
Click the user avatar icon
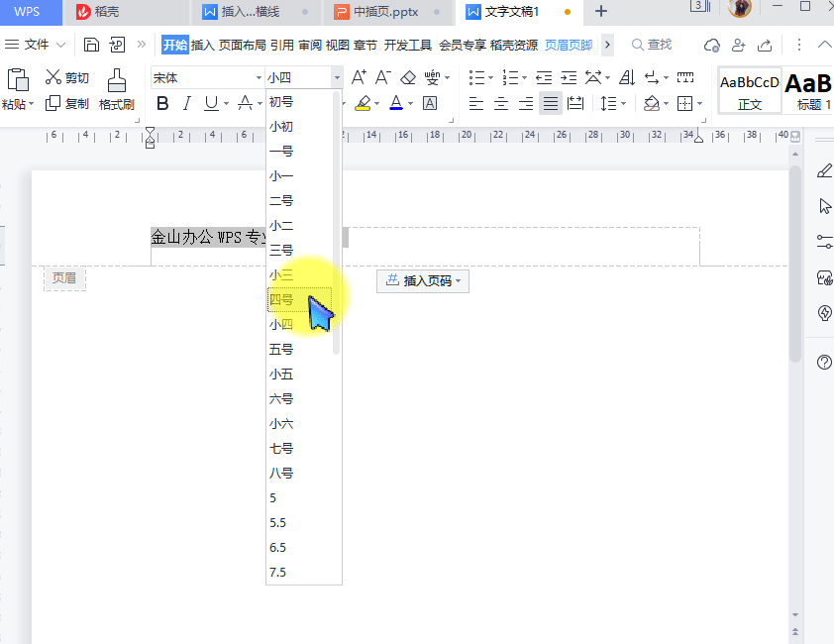[739, 8]
